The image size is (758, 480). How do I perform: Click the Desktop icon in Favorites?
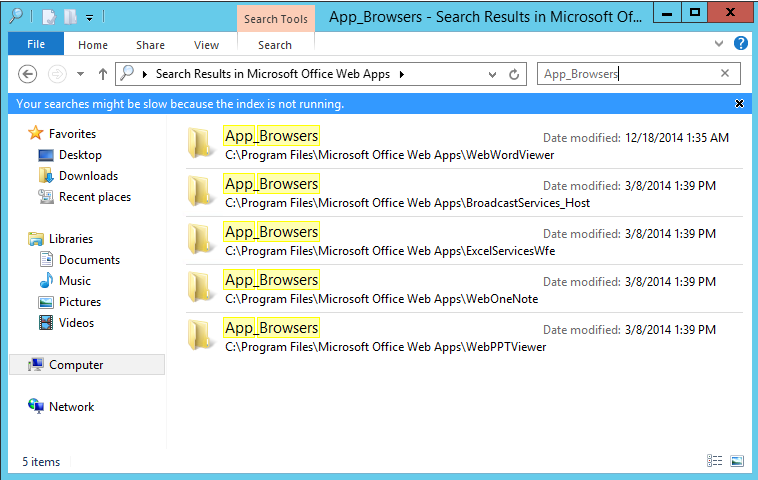pyautogui.click(x=46, y=155)
